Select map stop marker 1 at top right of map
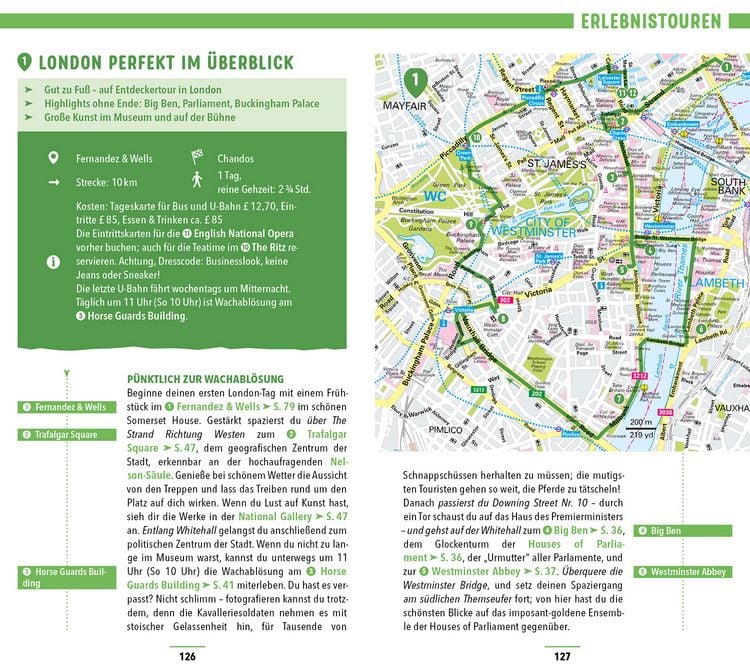This screenshot has height=672, width=750. point(726,67)
